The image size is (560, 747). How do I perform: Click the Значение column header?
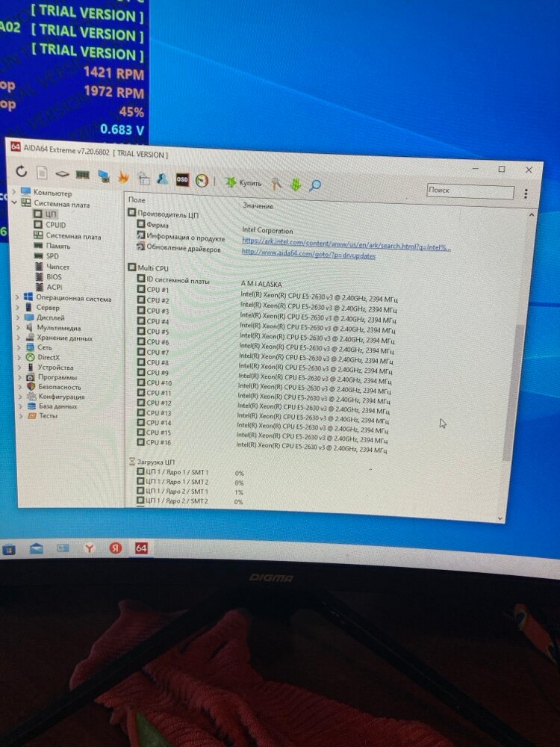pos(258,206)
